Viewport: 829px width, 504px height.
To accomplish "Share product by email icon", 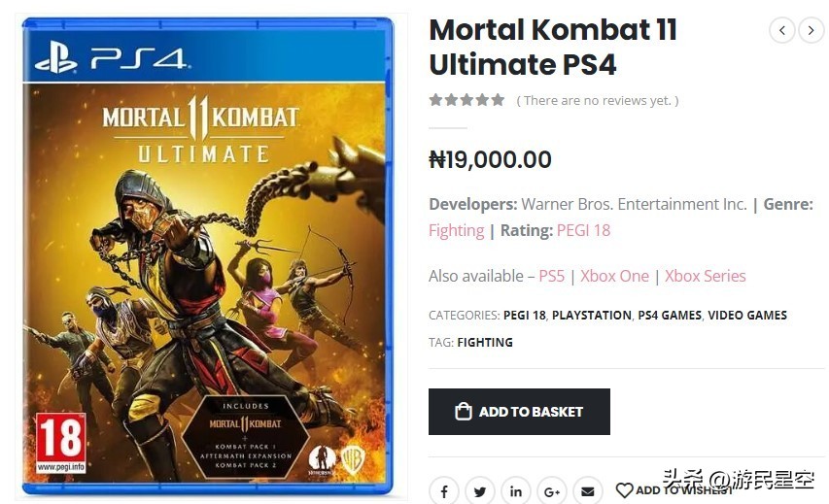I will point(587,491).
